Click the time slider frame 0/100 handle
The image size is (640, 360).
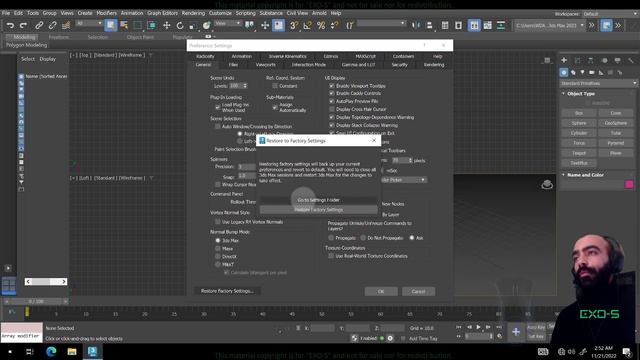(36, 301)
